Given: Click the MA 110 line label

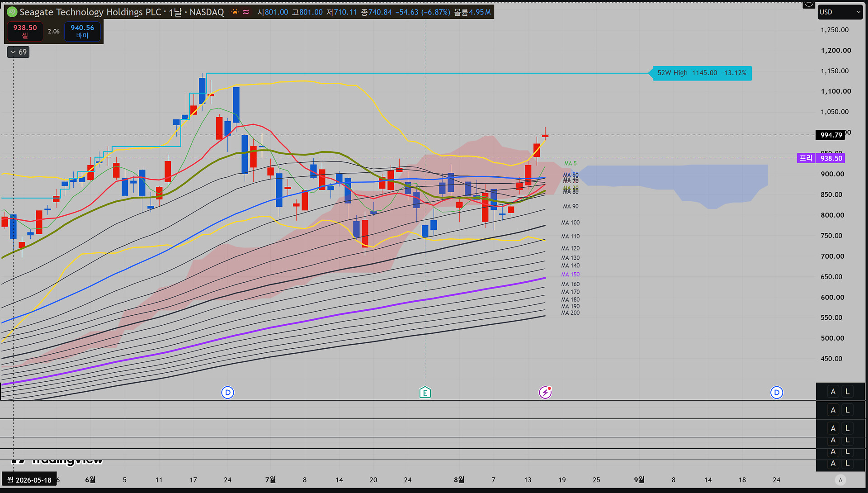Looking at the screenshot, I should pyautogui.click(x=571, y=237).
